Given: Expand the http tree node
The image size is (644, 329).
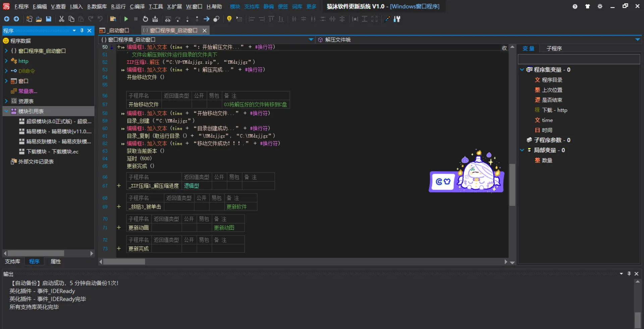Looking at the screenshot, I should (6, 61).
